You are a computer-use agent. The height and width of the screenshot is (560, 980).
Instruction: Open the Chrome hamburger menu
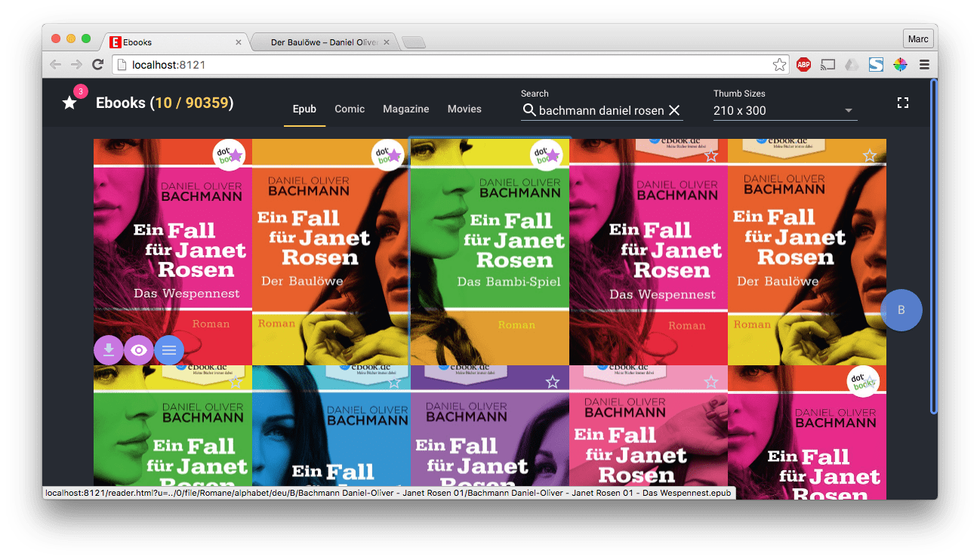[x=924, y=65]
